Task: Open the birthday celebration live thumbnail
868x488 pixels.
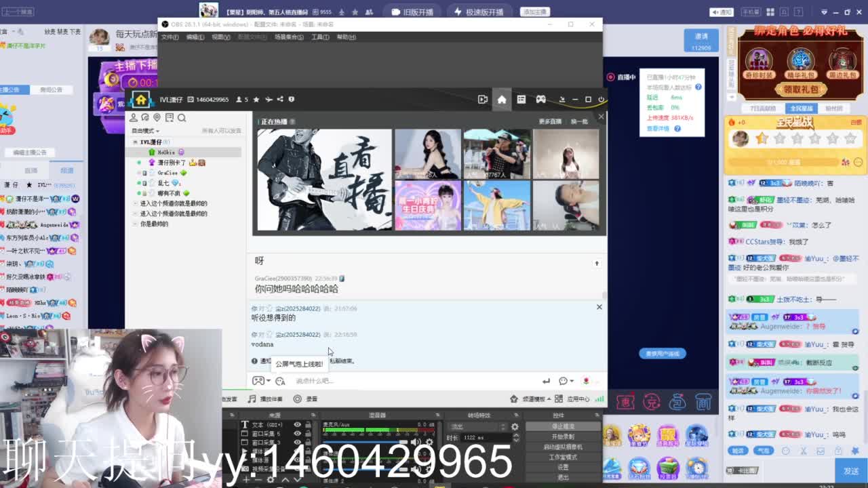Action: pos(428,205)
